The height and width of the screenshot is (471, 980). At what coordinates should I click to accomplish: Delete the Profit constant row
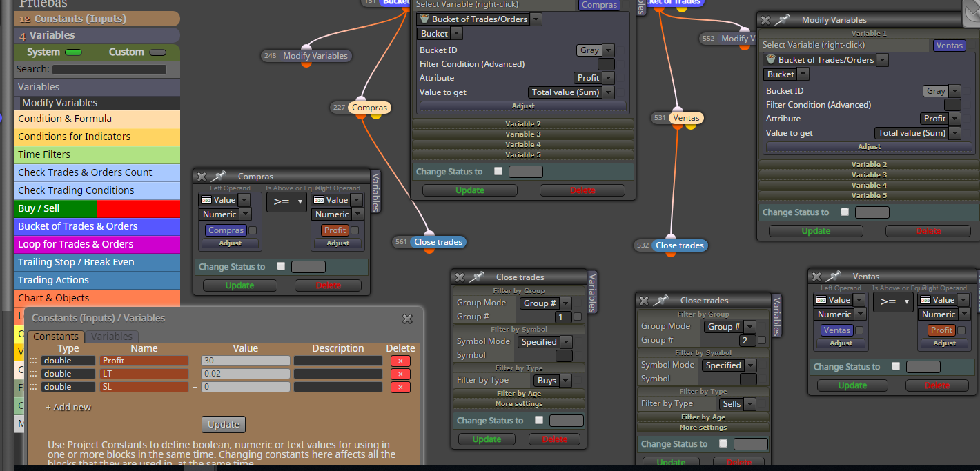(400, 361)
